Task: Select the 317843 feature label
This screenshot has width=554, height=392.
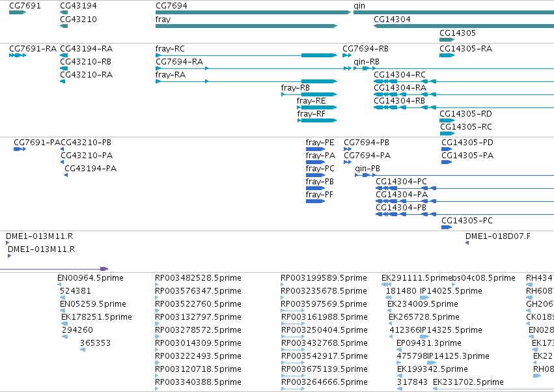Action: click(x=412, y=382)
